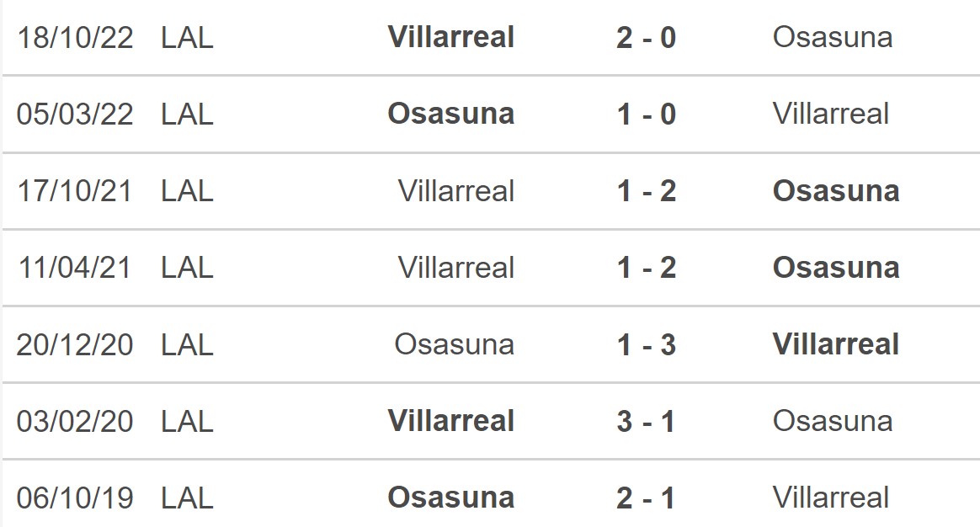Open the Villarreal 2 - 0 Osasuna score
The image size is (980, 527).
647,38
